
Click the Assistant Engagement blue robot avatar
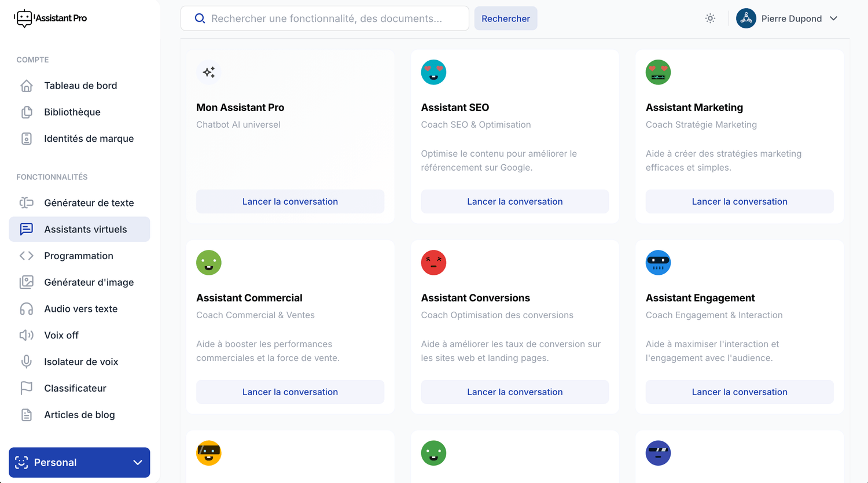tap(658, 263)
